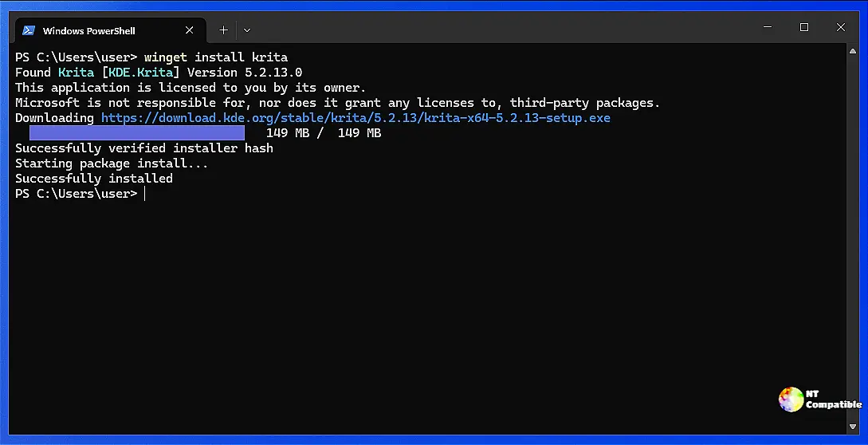Viewport: 868px width, 445px height.
Task: Click the "KDE.Krita" package identifier
Action: click(141, 73)
